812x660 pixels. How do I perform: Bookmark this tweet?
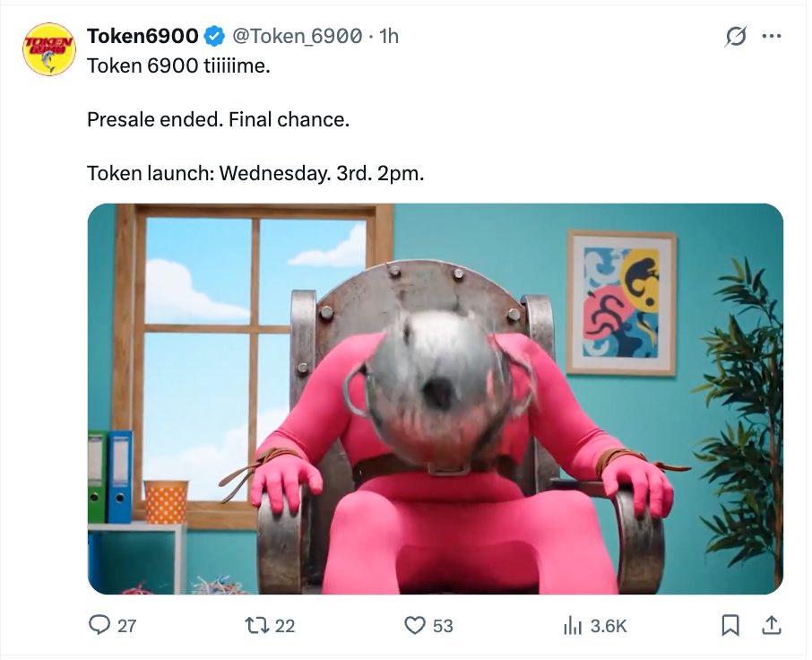coord(730,625)
